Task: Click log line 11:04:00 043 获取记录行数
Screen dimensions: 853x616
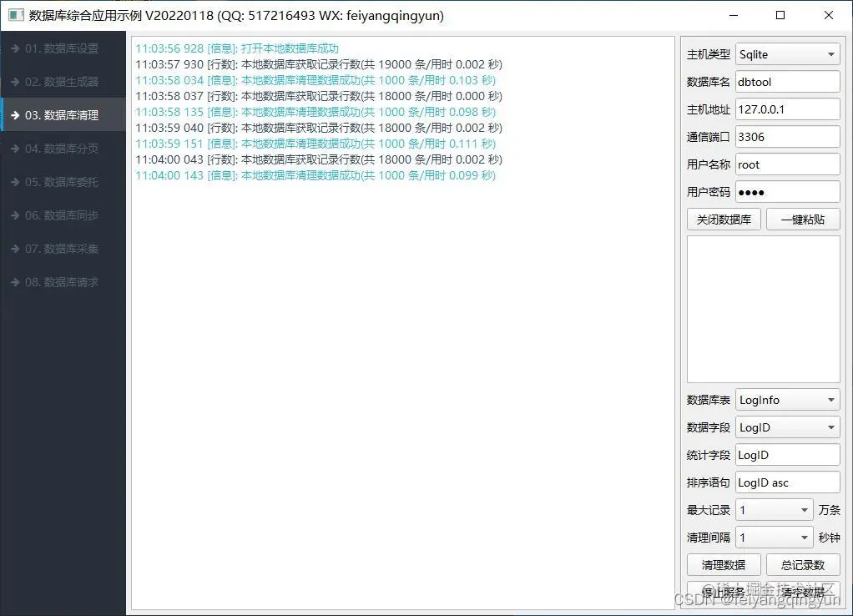Action: (x=319, y=159)
